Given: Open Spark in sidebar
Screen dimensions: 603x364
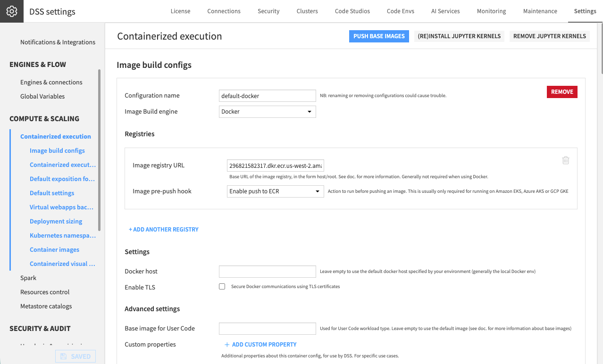Looking at the screenshot, I should coord(28,278).
